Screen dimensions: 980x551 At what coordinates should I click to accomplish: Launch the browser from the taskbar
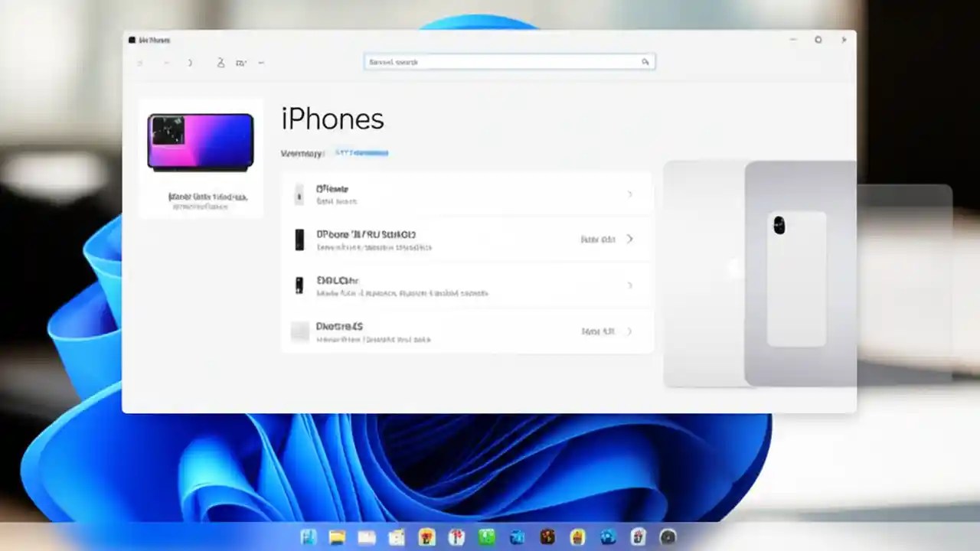pos(607,537)
